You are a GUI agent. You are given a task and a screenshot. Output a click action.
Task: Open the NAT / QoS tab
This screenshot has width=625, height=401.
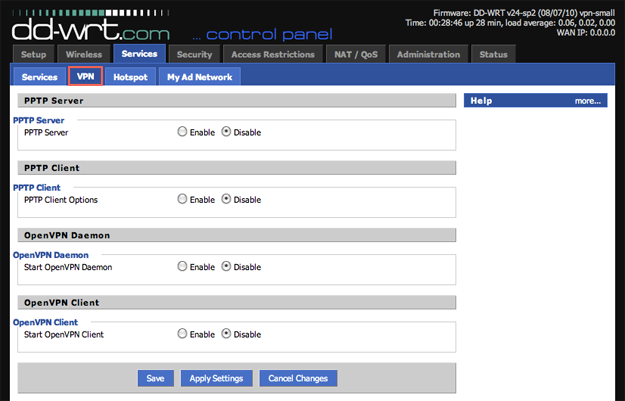tap(356, 54)
